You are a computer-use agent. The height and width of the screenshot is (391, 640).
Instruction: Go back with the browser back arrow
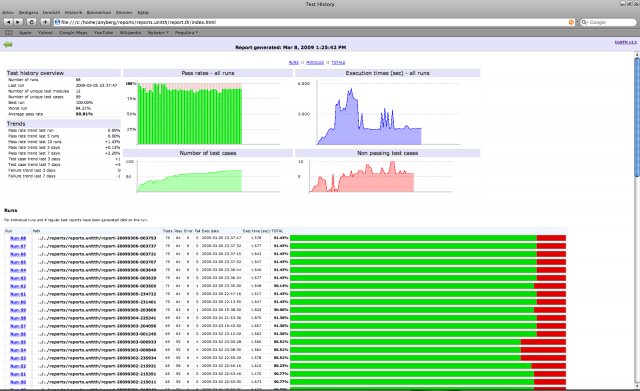click(x=8, y=22)
